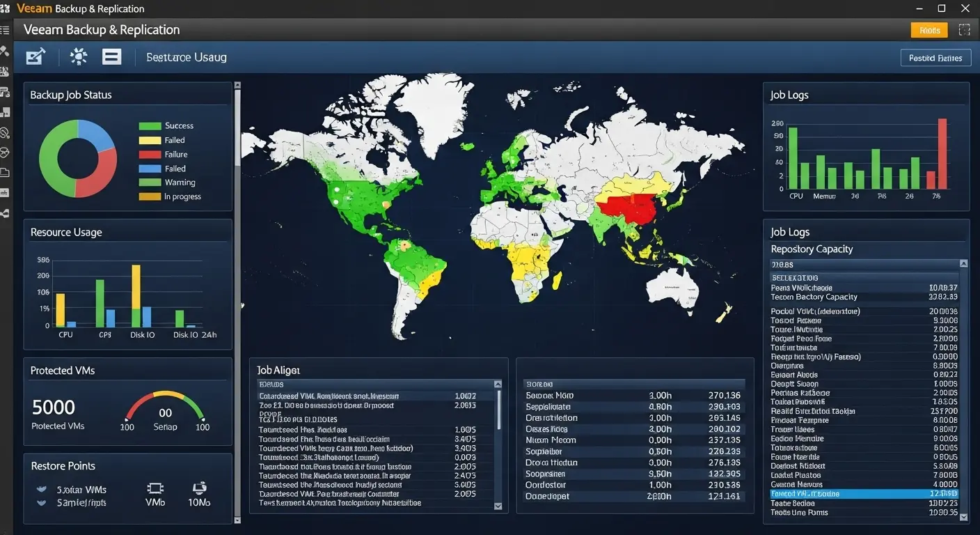Image resolution: width=980 pixels, height=535 pixels.
Task: Click the chip icon above the VMs label
Action: (155, 488)
